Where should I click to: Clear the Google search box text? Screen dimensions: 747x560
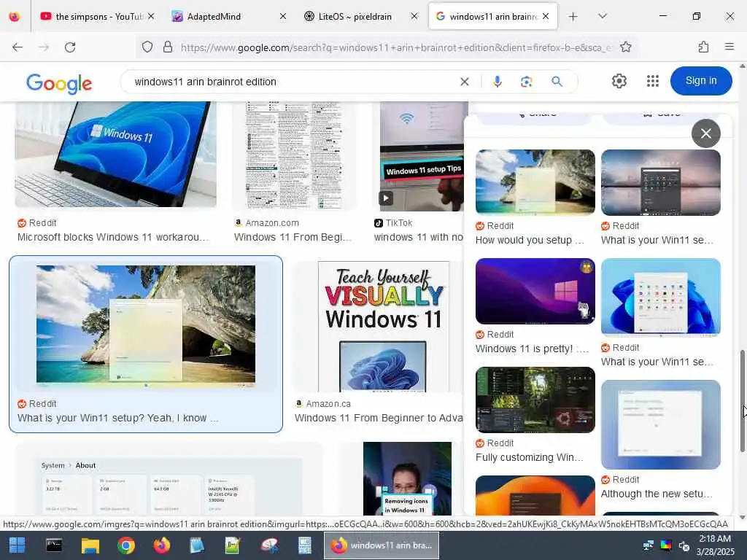click(x=465, y=82)
